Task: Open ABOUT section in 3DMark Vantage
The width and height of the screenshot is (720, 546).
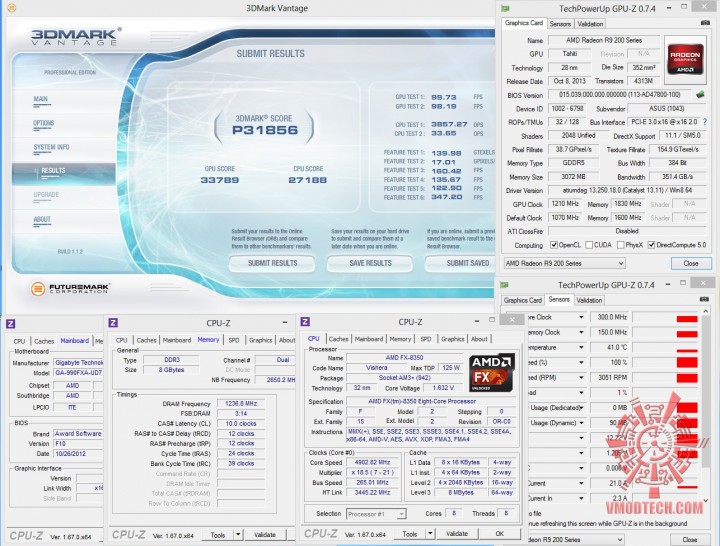Action: [x=42, y=220]
